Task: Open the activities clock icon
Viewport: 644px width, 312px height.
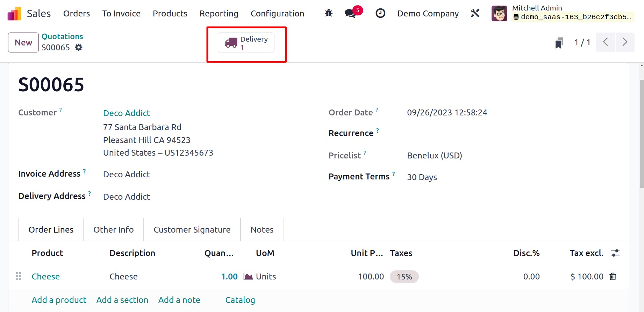Action: pos(380,13)
